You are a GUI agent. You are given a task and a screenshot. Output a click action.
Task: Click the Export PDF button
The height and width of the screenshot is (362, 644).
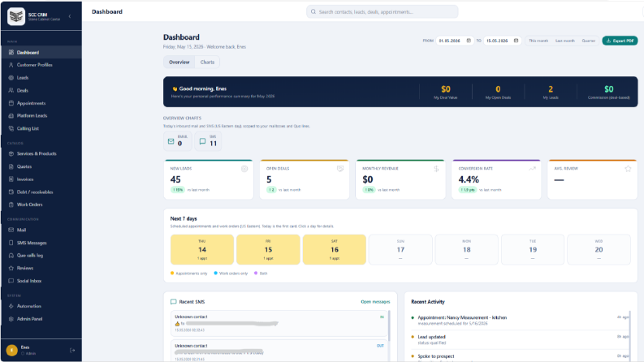pos(620,41)
